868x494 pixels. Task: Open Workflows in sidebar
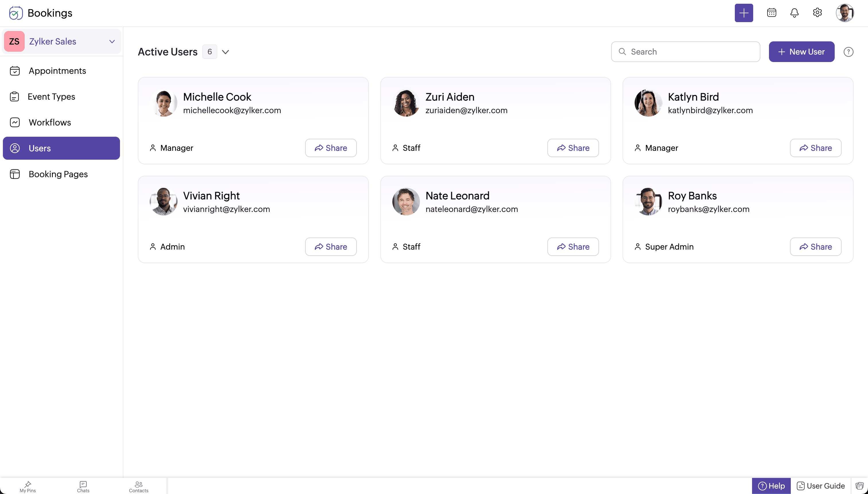tap(50, 122)
